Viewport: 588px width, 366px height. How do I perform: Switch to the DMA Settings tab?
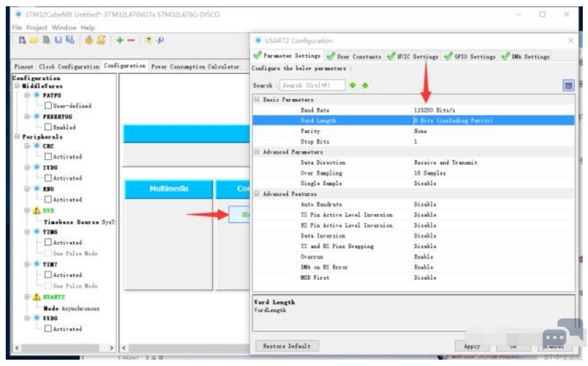pyautogui.click(x=525, y=56)
